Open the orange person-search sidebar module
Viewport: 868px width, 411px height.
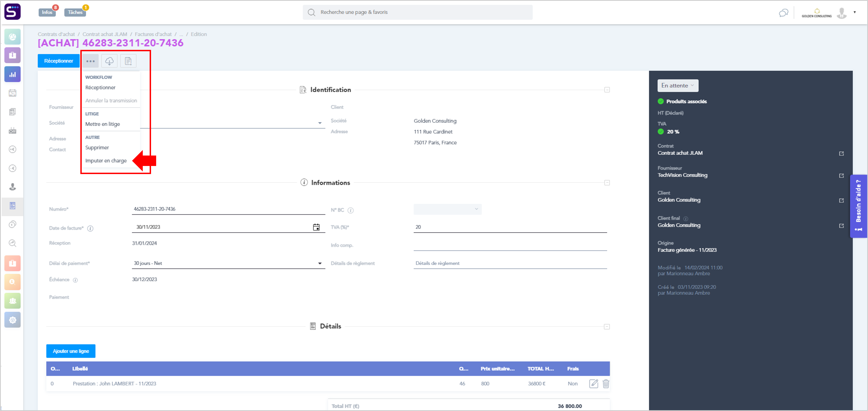click(12, 282)
